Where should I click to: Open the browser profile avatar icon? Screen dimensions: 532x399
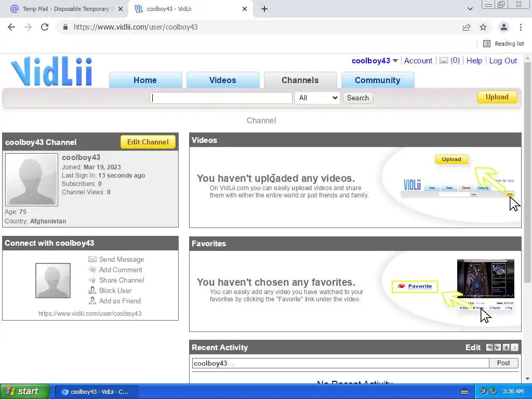[504, 27]
